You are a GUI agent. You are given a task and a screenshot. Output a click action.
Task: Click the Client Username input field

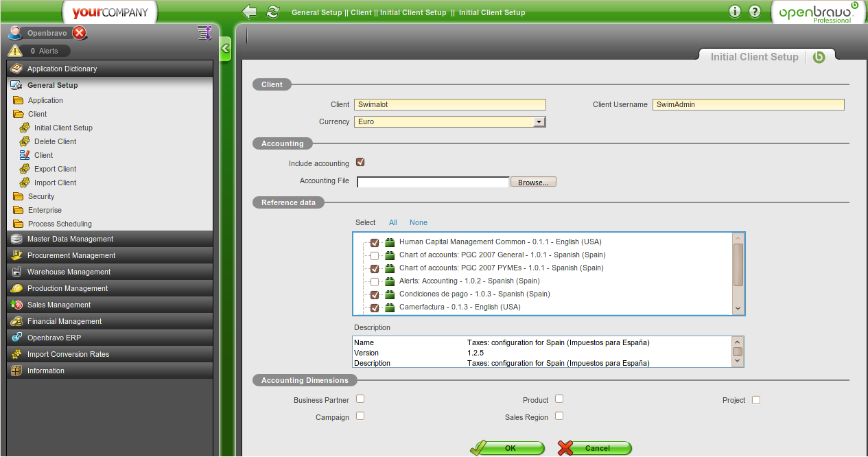coord(749,105)
